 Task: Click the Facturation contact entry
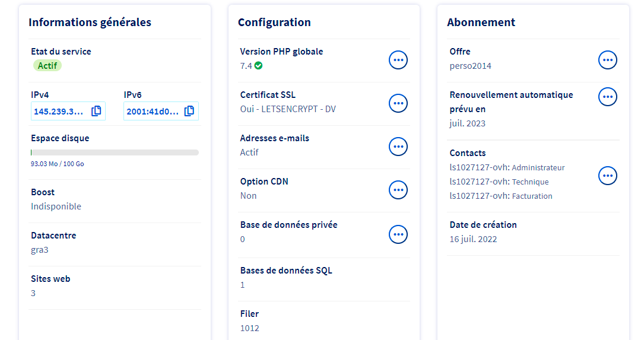pyautogui.click(x=501, y=196)
